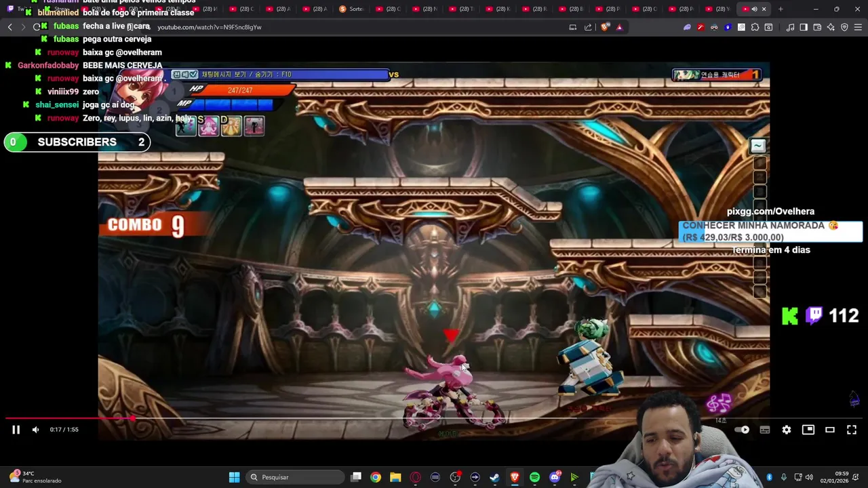The image size is (868, 488).
Task: Click the first skill slot icon
Action: pos(185,125)
